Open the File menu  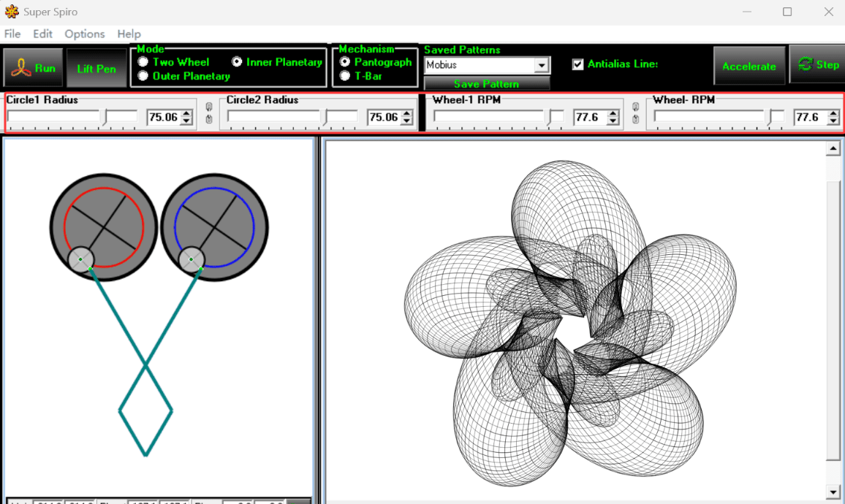pyautogui.click(x=12, y=34)
